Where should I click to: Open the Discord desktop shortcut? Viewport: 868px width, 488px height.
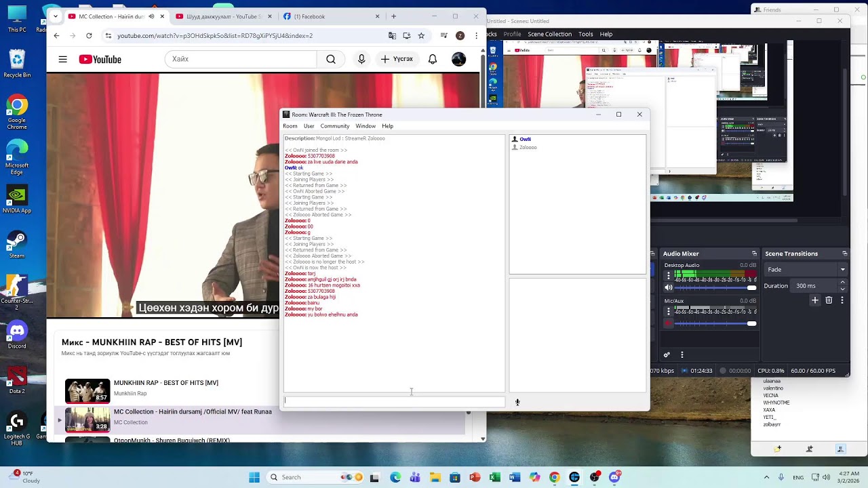click(17, 335)
